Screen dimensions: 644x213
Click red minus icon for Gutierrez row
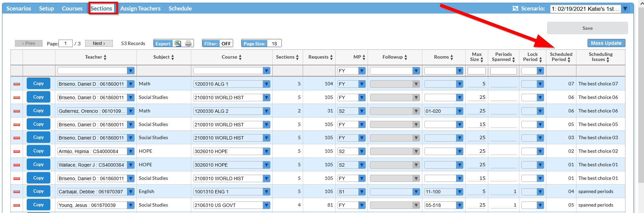17,111
